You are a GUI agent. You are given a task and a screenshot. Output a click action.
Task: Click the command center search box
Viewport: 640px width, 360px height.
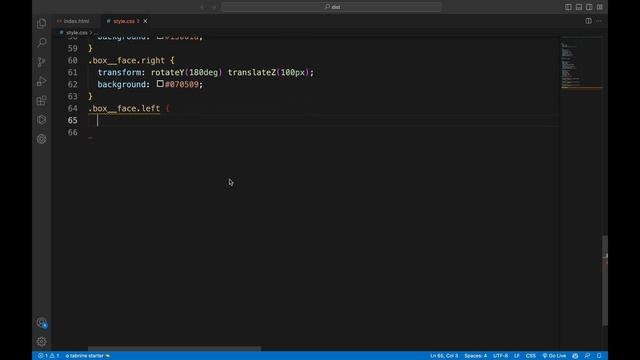tap(331, 7)
